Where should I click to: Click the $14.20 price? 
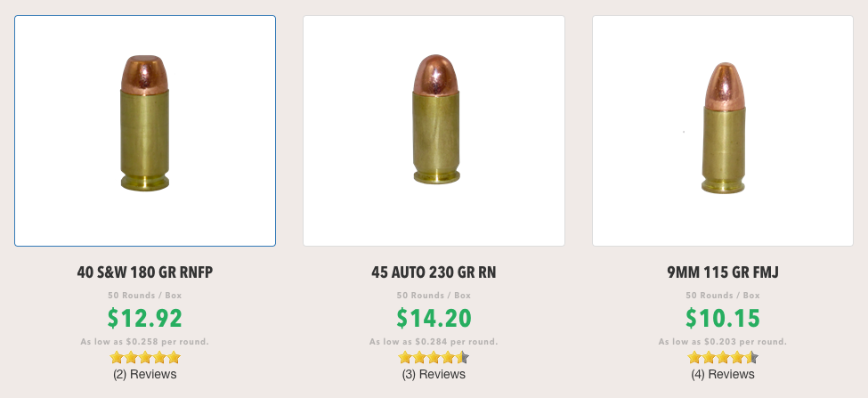coord(434,318)
